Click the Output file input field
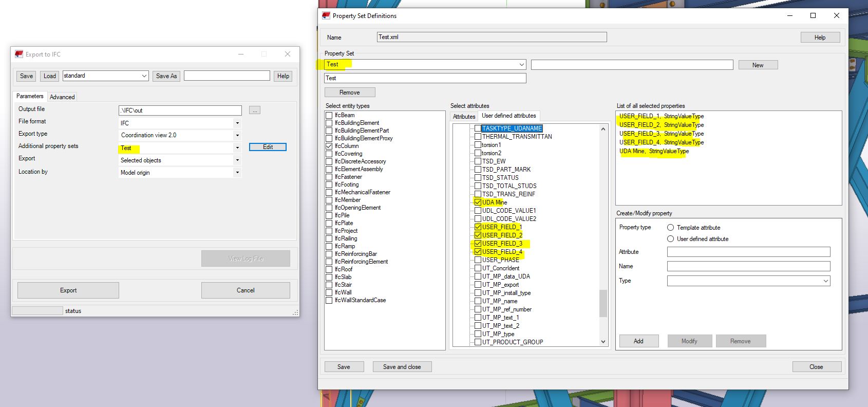Viewport: 868px width, 407px height. tap(180, 110)
